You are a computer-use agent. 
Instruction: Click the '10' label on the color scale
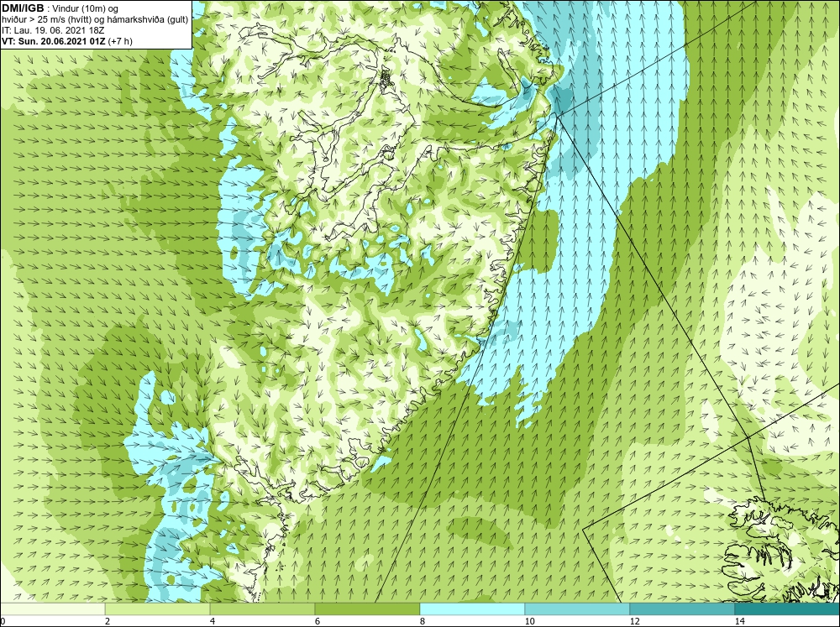click(x=529, y=621)
